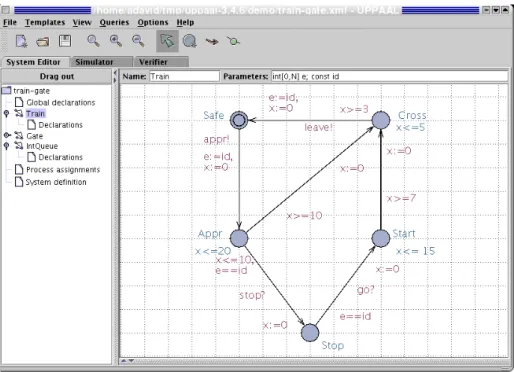The image size is (514, 372).
Task: Activate the Select arrow tool
Action: [167, 41]
